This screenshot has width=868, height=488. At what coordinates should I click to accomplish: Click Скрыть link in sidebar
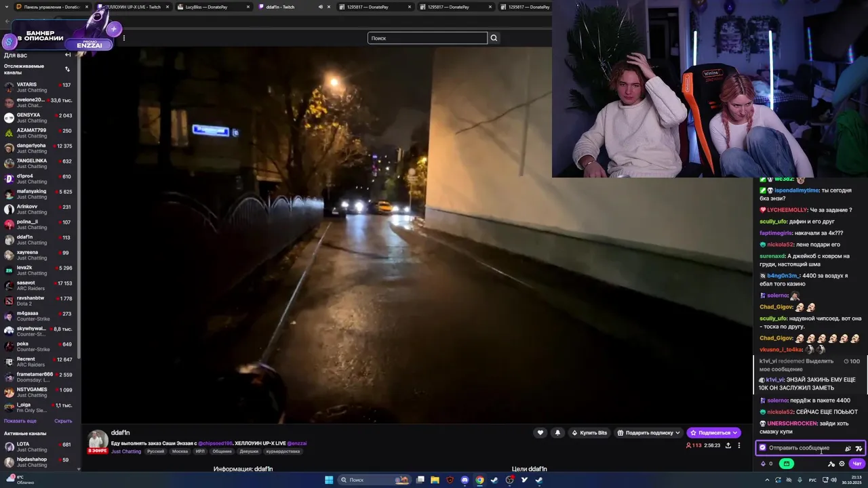[x=63, y=421]
